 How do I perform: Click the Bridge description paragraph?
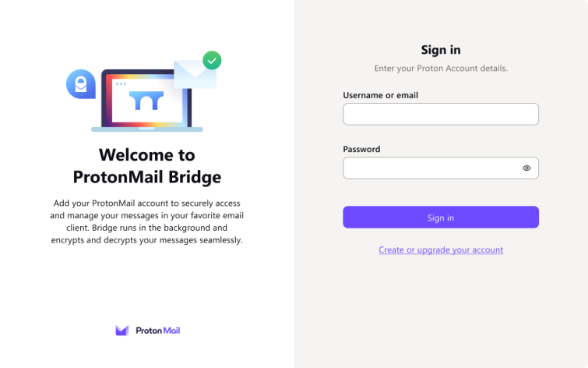click(147, 221)
